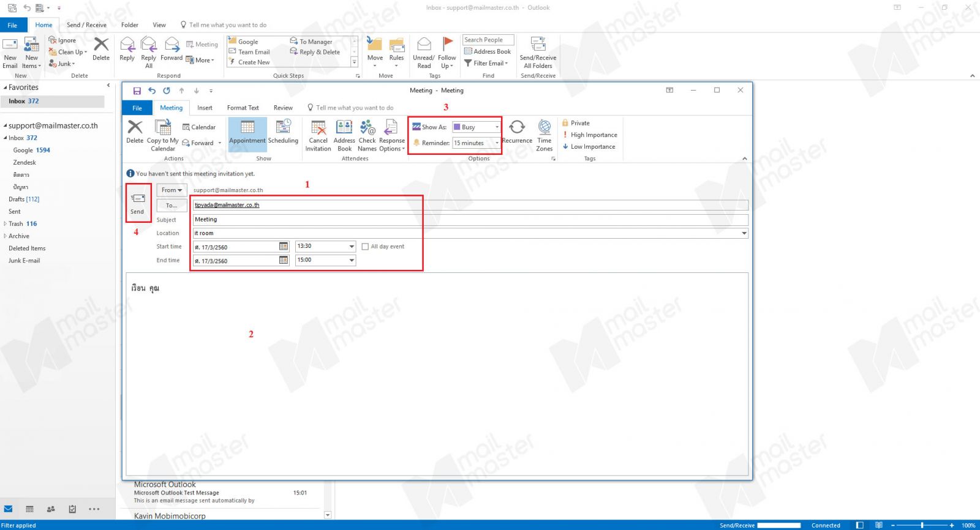Click in the meeting message body
The image size is (980, 530).
click(x=437, y=373)
